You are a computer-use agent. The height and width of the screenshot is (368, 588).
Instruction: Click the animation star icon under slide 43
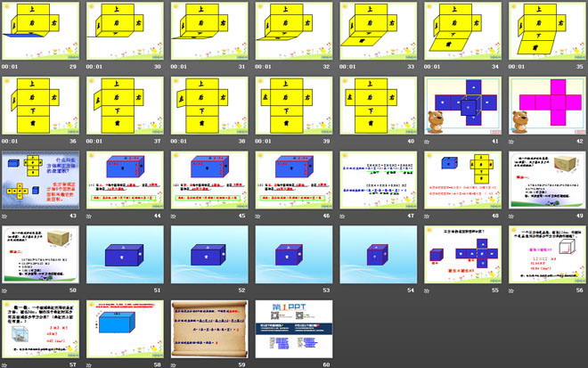point(5,216)
